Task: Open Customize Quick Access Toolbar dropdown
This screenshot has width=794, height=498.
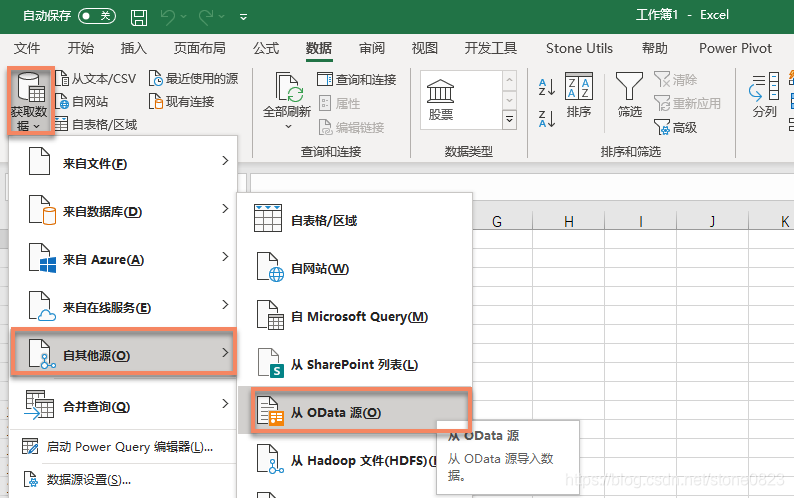Action: coord(244,17)
